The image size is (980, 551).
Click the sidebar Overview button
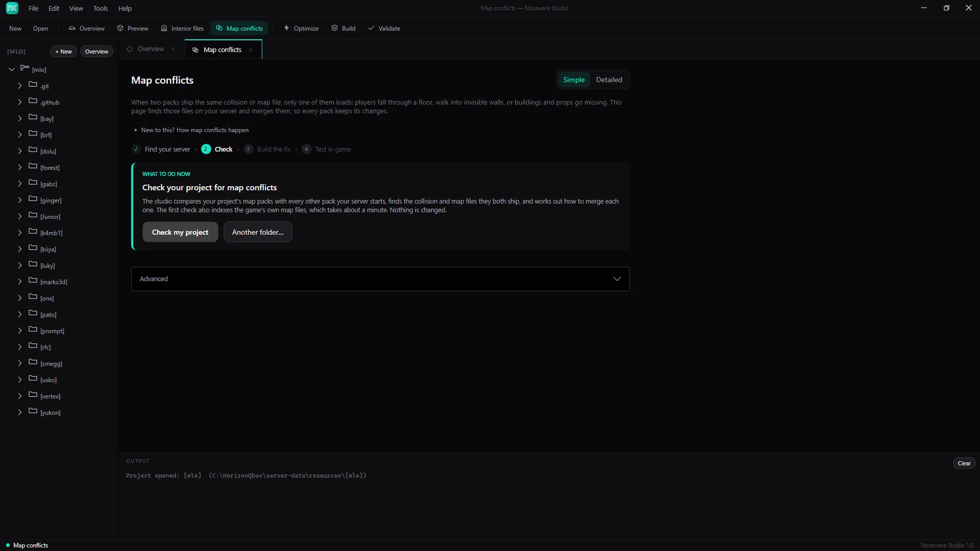[96, 52]
